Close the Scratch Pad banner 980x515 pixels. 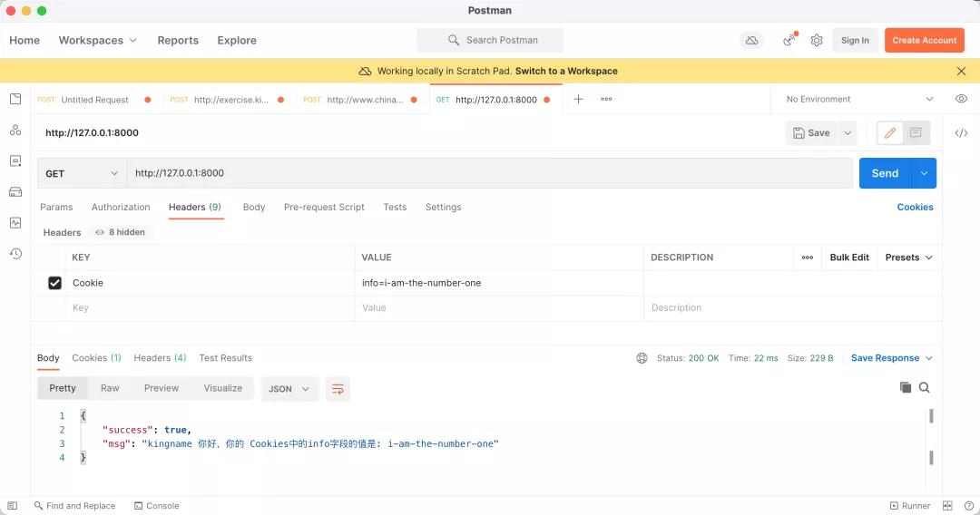click(961, 71)
